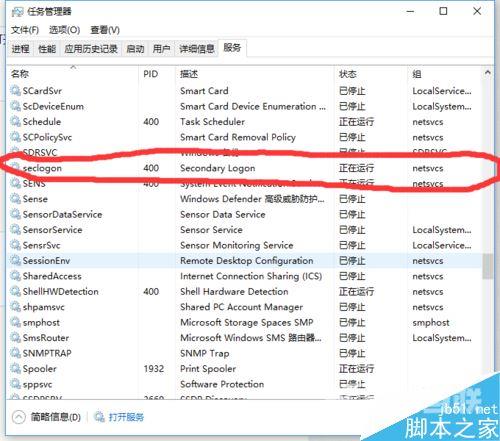The height and width of the screenshot is (441, 500).
Task: Click the Sense service gear icon
Action: pyautogui.click(x=15, y=199)
